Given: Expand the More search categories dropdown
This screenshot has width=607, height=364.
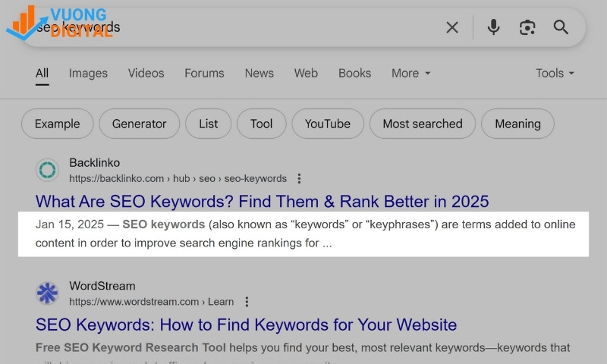Looking at the screenshot, I should (410, 74).
